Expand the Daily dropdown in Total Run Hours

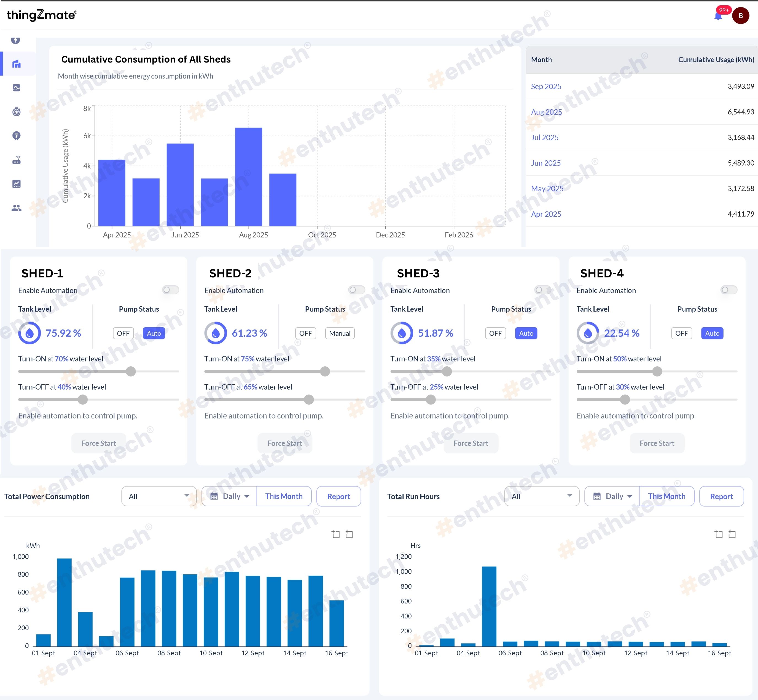point(613,496)
